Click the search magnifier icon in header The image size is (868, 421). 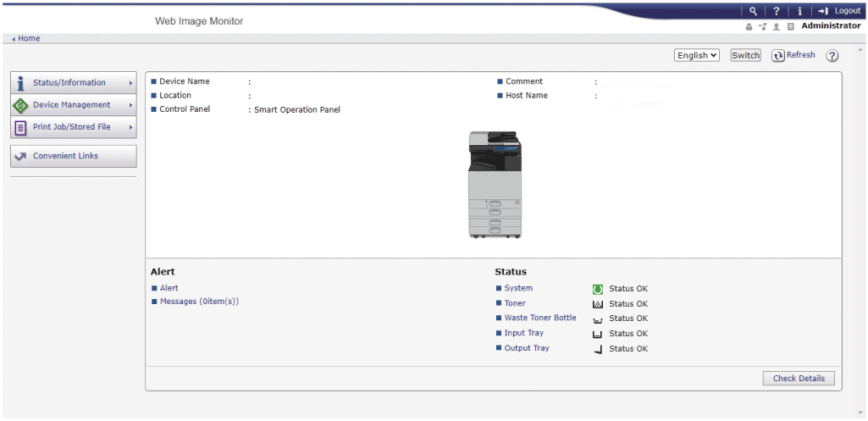coord(754,11)
